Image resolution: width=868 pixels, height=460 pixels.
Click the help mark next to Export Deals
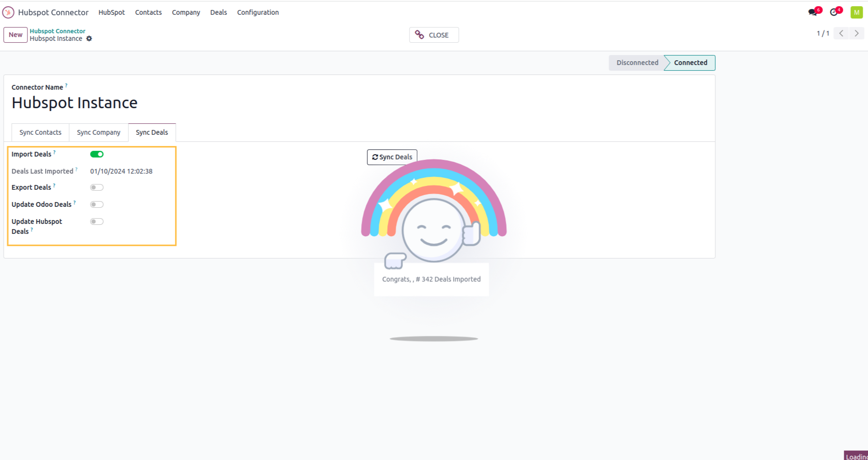(54, 185)
